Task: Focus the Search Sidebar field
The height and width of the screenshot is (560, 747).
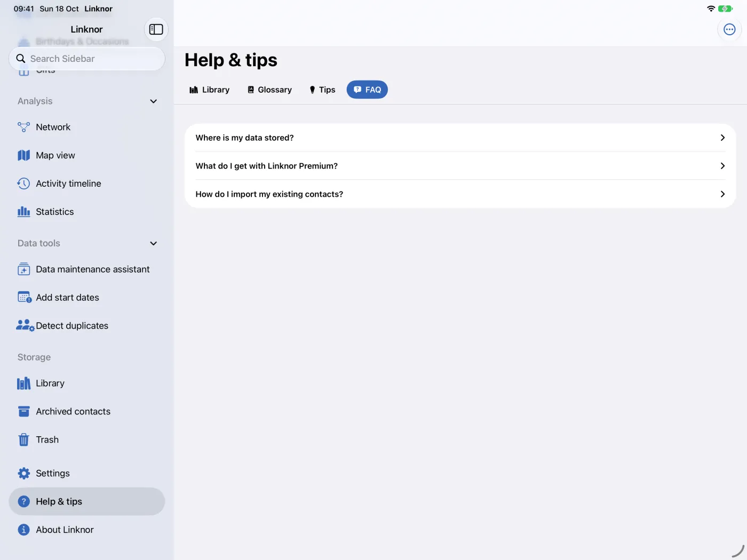Action: click(87, 59)
